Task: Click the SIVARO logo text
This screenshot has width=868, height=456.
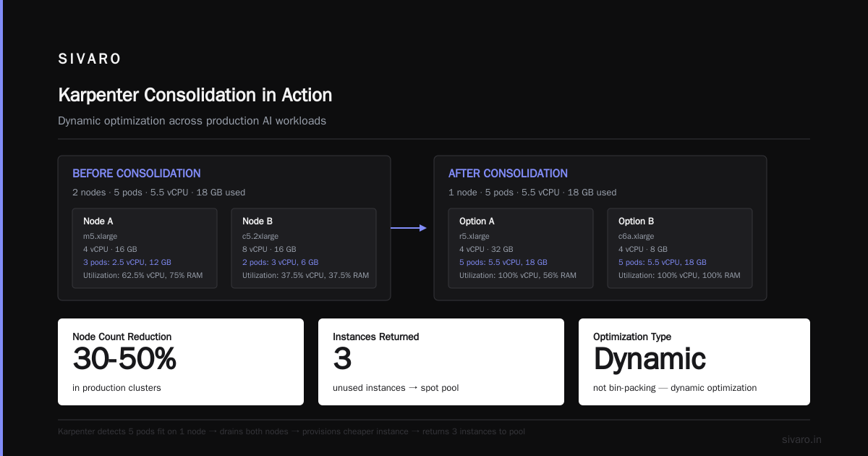Action: tap(90, 59)
